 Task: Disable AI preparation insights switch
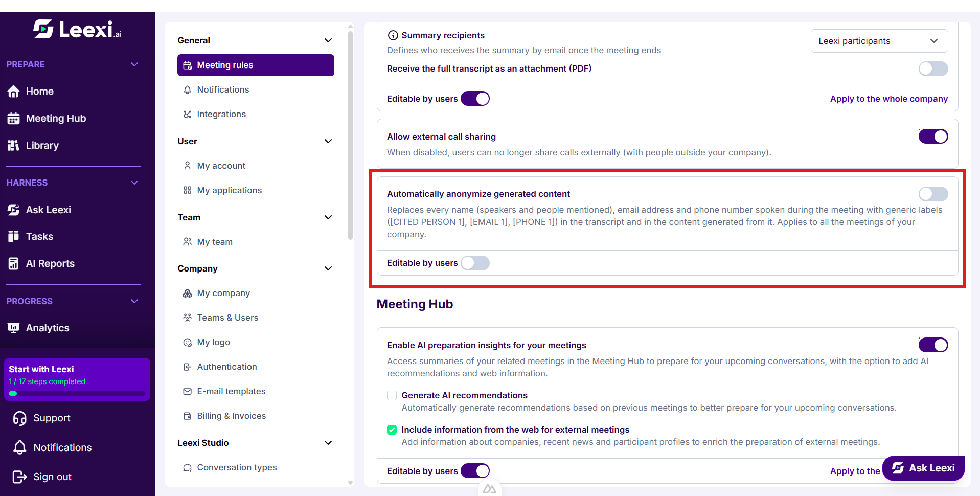(x=933, y=345)
